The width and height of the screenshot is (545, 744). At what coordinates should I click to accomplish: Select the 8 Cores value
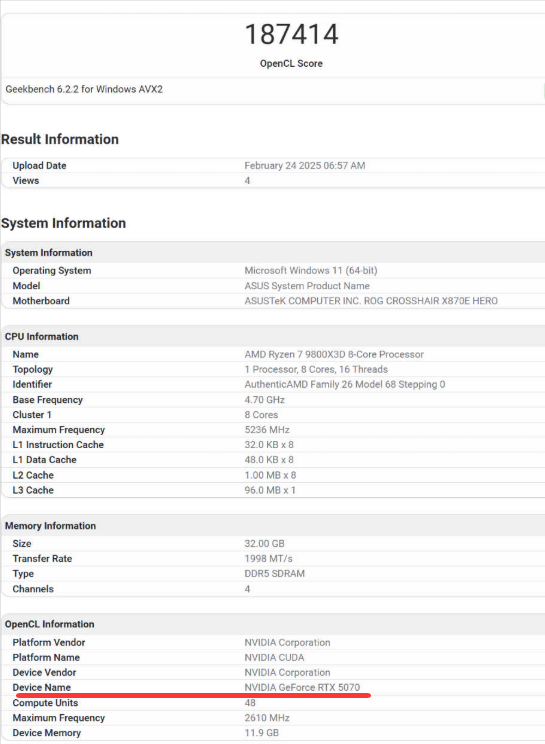(261, 415)
